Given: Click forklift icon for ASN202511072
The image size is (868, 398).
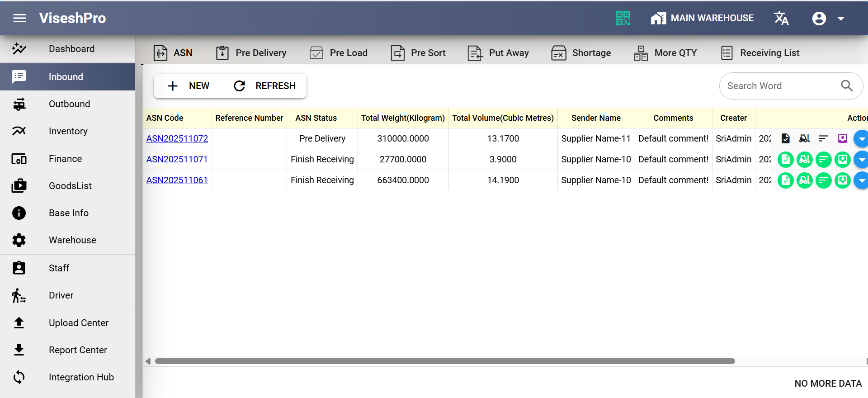Looking at the screenshot, I should (804, 138).
